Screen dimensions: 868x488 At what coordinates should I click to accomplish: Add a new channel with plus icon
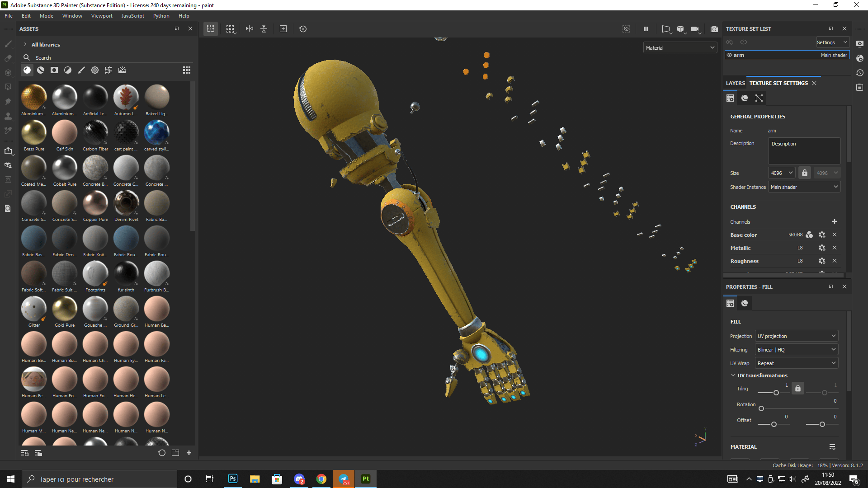[835, 221]
